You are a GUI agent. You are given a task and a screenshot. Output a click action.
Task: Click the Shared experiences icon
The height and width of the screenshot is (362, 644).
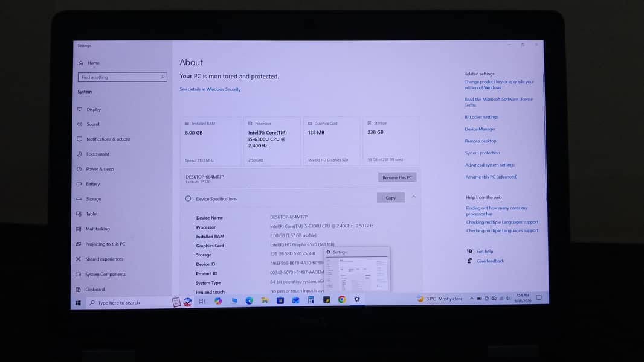pos(79,259)
